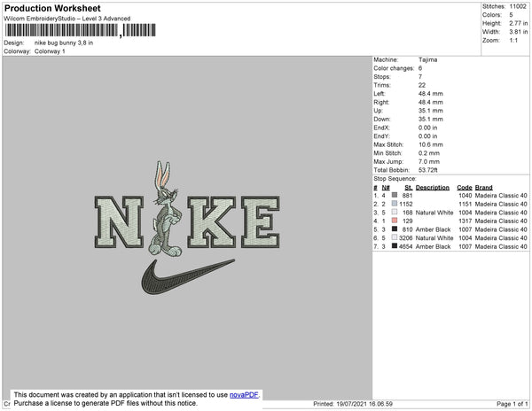Click the 'Brand' column header
This screenshot has width=532, height=411.
click(483, 188)
